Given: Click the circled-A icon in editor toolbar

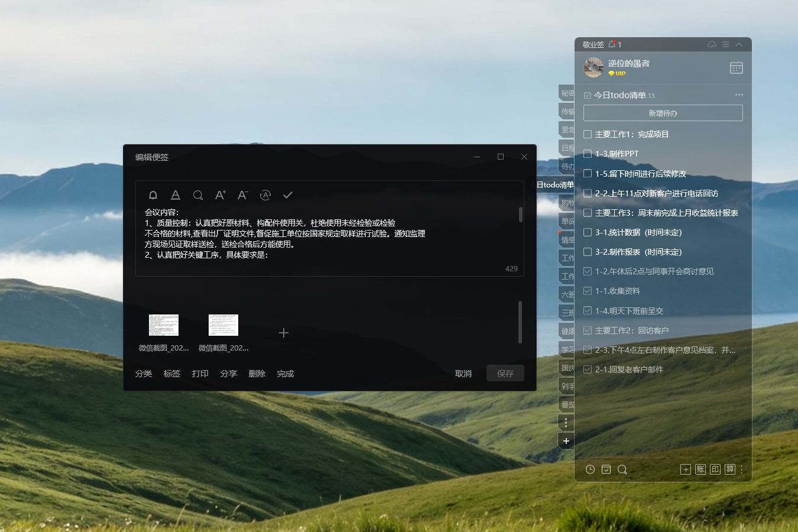Looking at the screenshot, I should pos(265,195).
